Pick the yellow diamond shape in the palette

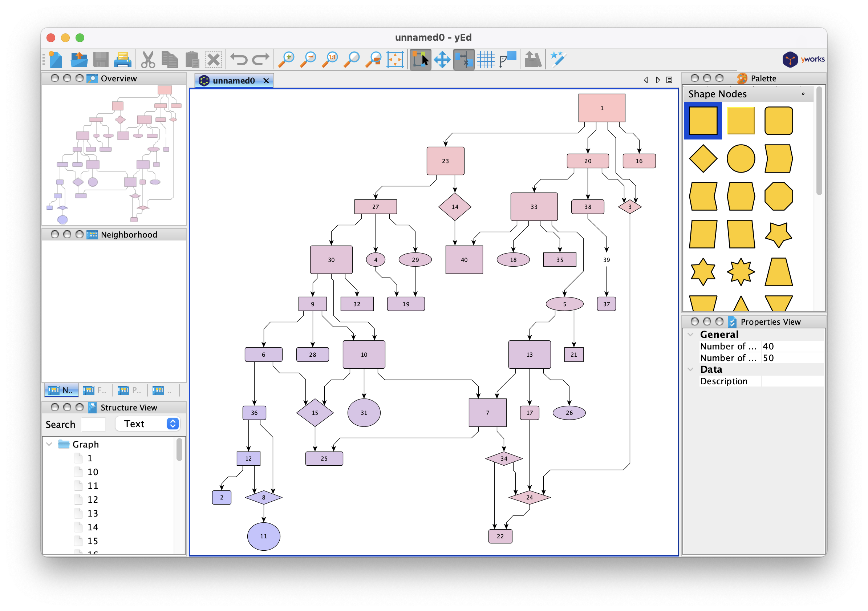[703, 159]
